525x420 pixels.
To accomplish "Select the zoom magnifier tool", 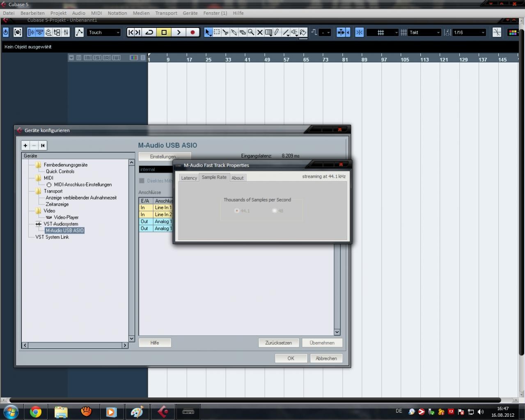I will [x=251, y=32].
